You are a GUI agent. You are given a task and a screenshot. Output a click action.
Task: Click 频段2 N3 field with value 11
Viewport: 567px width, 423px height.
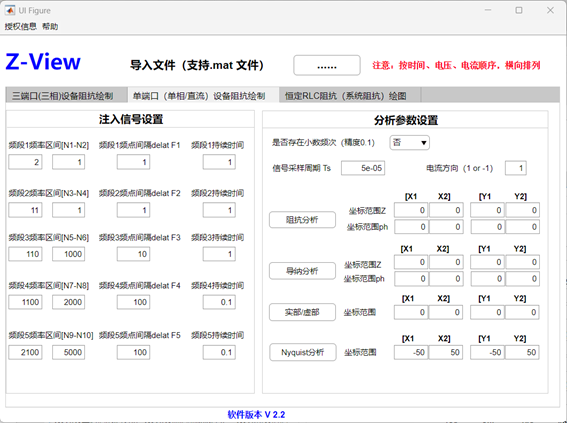[x=25, y=210]
